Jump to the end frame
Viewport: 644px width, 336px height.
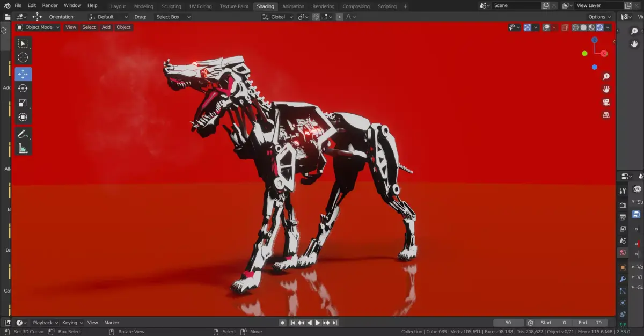coord(335,323)
